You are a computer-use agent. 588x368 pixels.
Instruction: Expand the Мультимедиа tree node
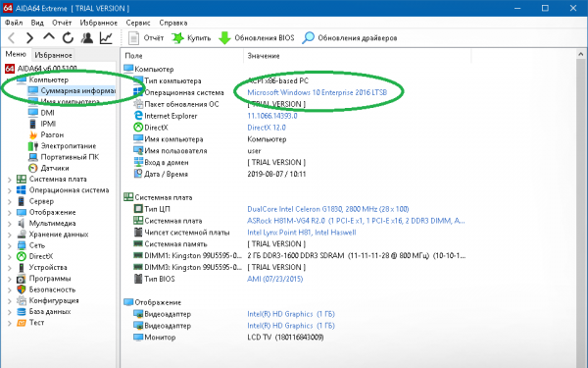[10, 224]
